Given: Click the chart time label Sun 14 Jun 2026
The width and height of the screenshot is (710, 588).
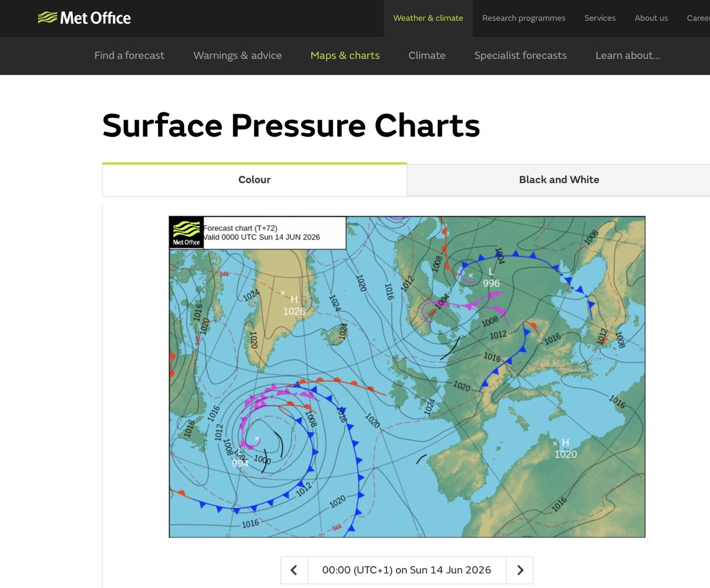Looking at the screenshot, I should pyautogui.click(x=407, y=570).
